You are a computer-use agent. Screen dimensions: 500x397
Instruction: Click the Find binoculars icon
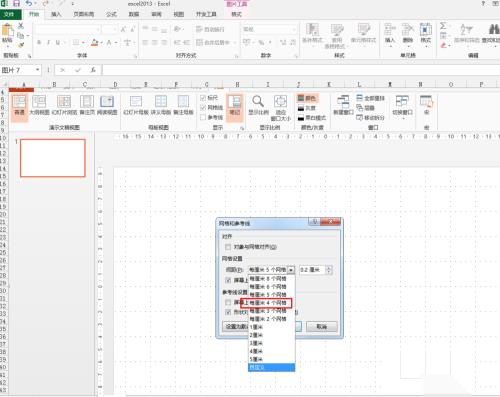click(x=494, y=30)
